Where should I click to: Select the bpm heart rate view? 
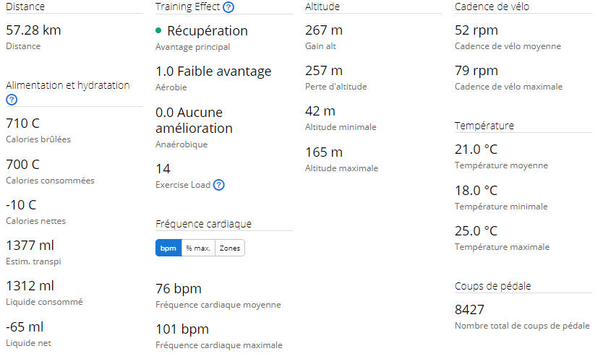tap(168, 248)
